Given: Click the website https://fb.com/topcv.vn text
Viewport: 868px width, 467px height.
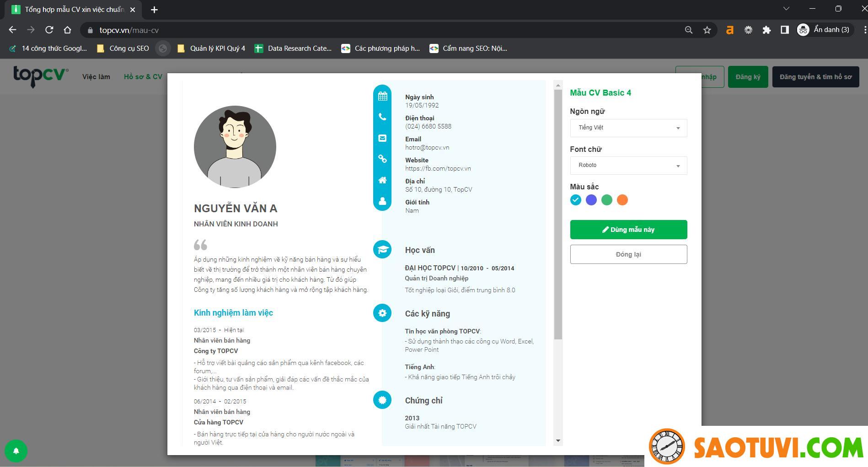Looking at the screenshot, I should [x=438, y=169].
